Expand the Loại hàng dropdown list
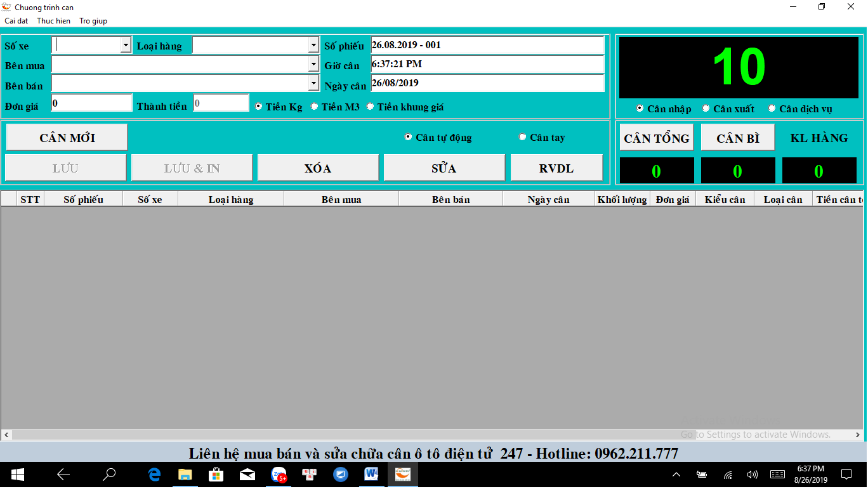868x491 pixels. click(x=313, y=45)
